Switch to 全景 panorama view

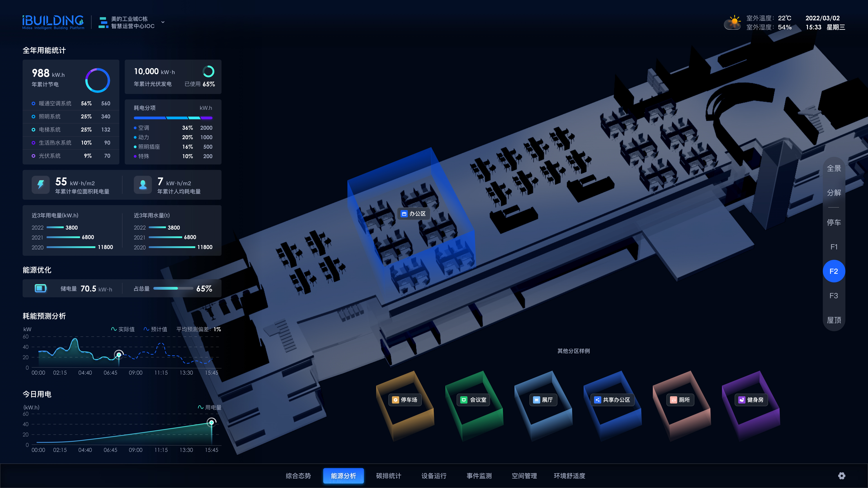[834, 168]
